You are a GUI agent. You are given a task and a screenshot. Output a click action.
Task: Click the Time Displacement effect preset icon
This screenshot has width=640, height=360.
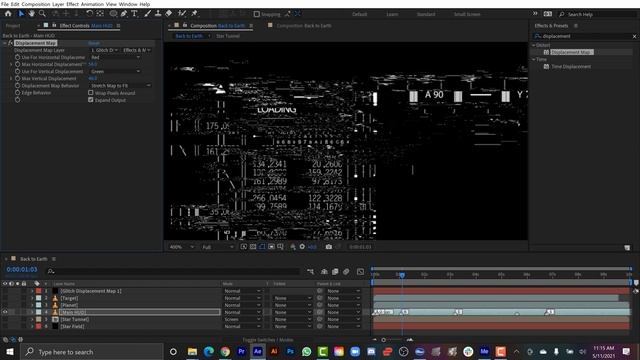pos(546,67)
